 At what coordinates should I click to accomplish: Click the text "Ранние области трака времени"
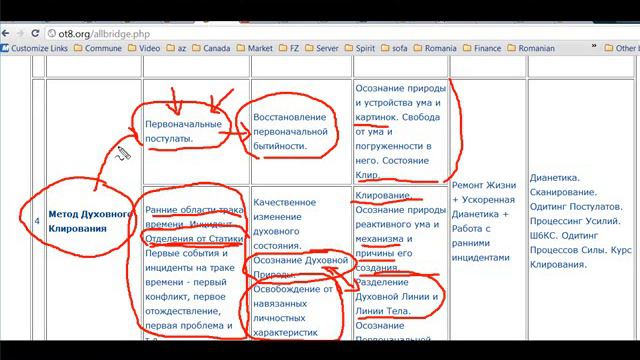pos(194,217)
